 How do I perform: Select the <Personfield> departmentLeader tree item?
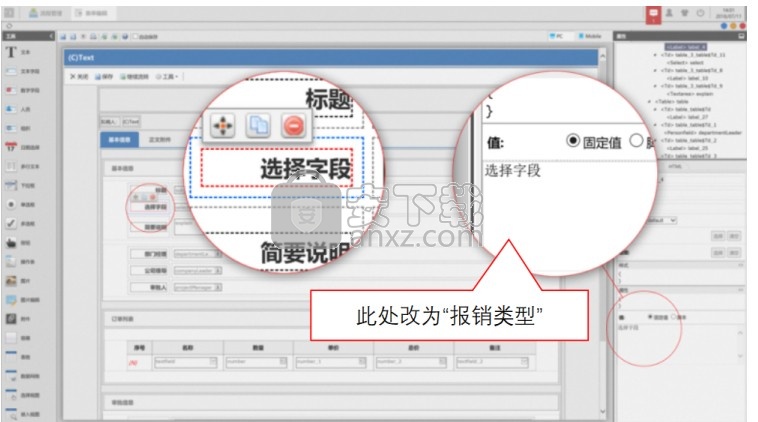tap(703, 132)
